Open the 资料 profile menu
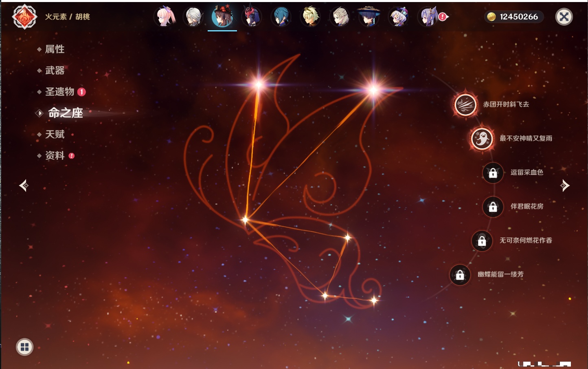This screenshot has height=369, width=588. (x=55, y=155)
